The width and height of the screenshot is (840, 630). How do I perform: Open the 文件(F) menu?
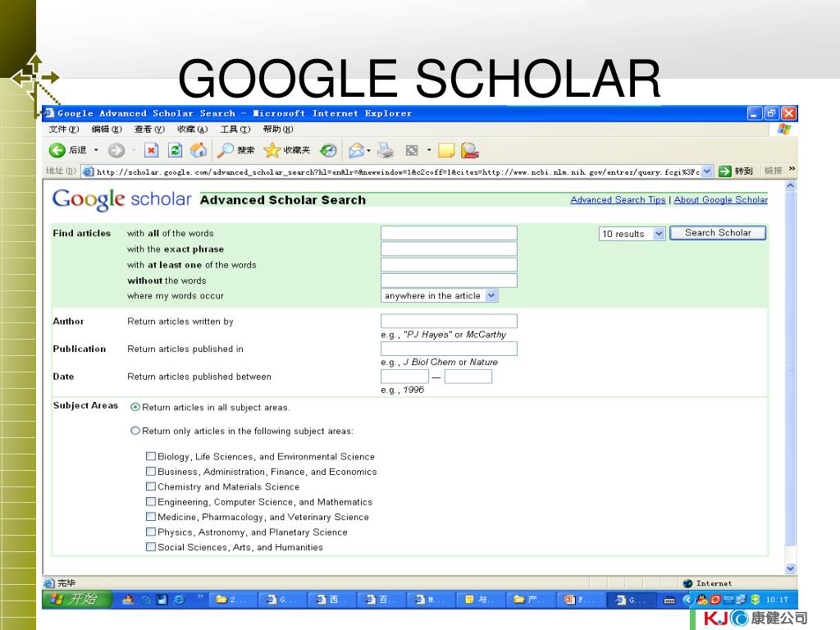click(64, 129)
